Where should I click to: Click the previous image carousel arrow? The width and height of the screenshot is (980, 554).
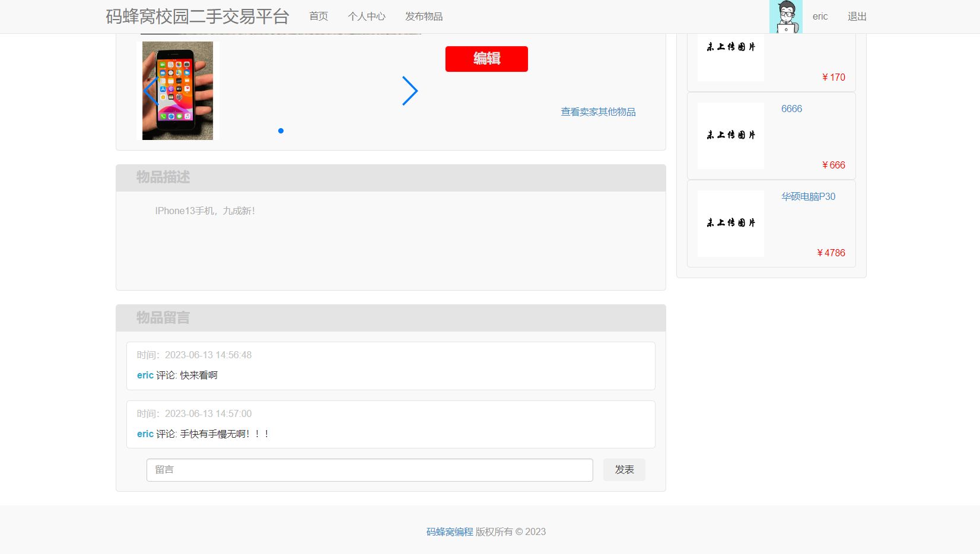click(149, 91)
